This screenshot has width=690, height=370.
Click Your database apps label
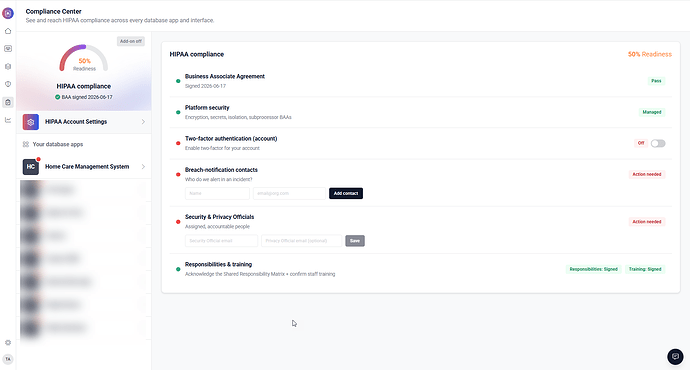coord(58,144)
